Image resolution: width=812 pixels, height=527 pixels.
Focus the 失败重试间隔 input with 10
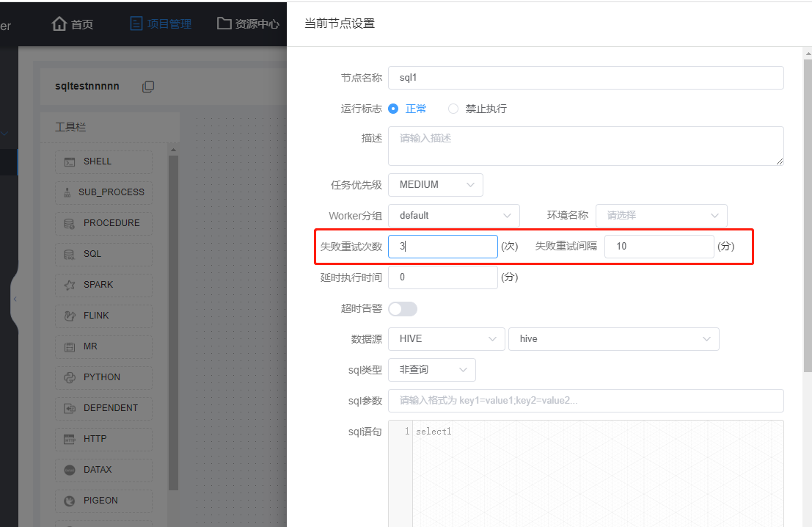click(x=659, y=247)
